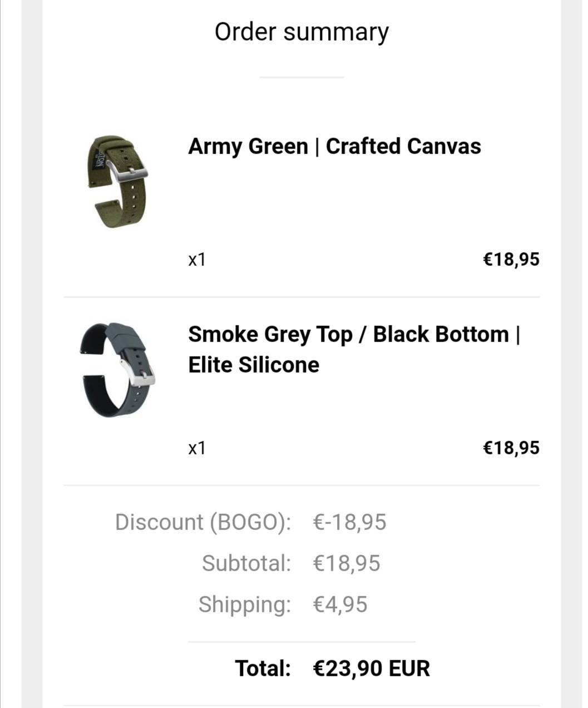Select the "Order summary" heading

pos(302,32)
